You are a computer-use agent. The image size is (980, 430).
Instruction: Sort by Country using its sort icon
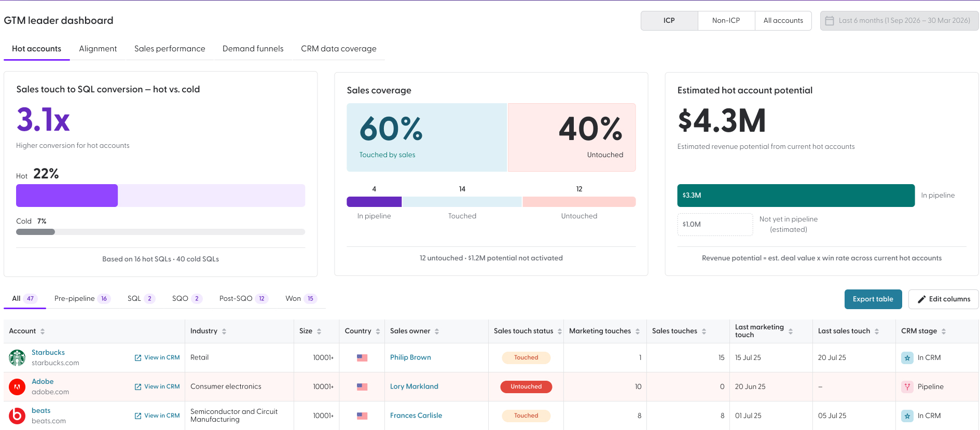378,331
